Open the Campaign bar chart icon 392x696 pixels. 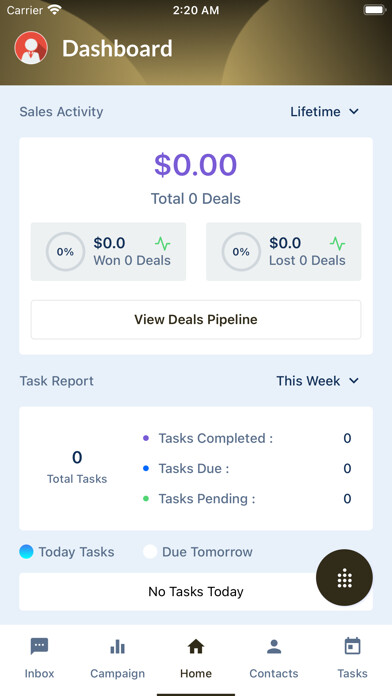tap(118, 647)
